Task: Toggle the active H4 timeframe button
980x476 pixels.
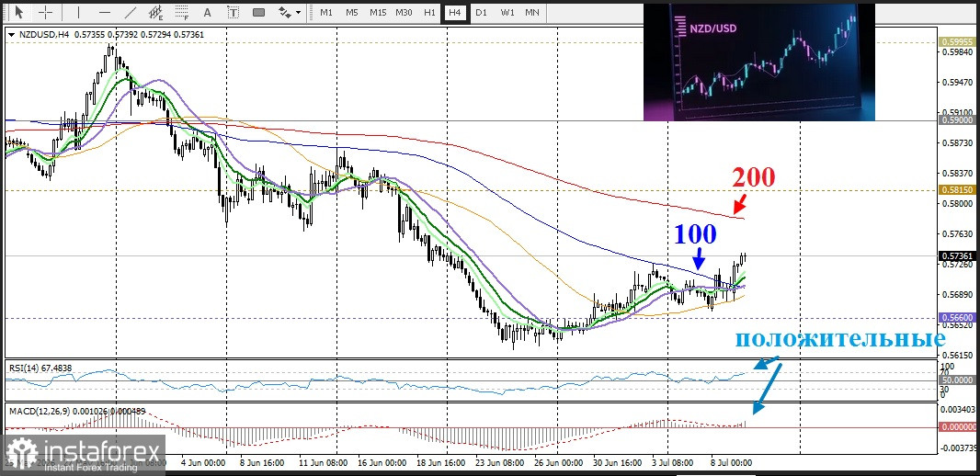Action: 455,12
